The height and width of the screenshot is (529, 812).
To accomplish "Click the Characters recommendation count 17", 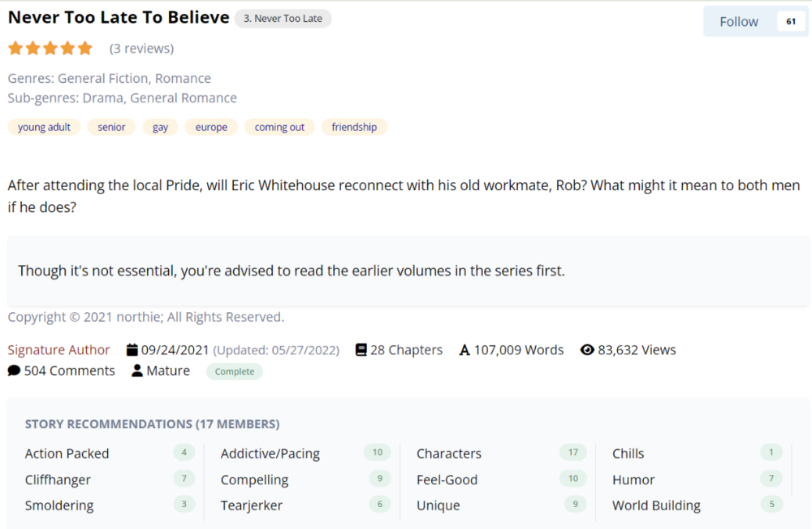I will coord(572,453).
